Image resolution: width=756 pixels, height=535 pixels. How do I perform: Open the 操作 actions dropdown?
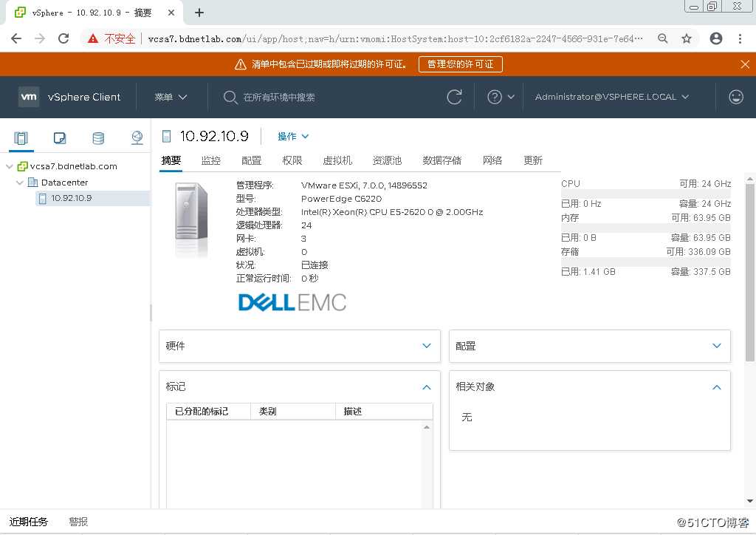(293, 137)
